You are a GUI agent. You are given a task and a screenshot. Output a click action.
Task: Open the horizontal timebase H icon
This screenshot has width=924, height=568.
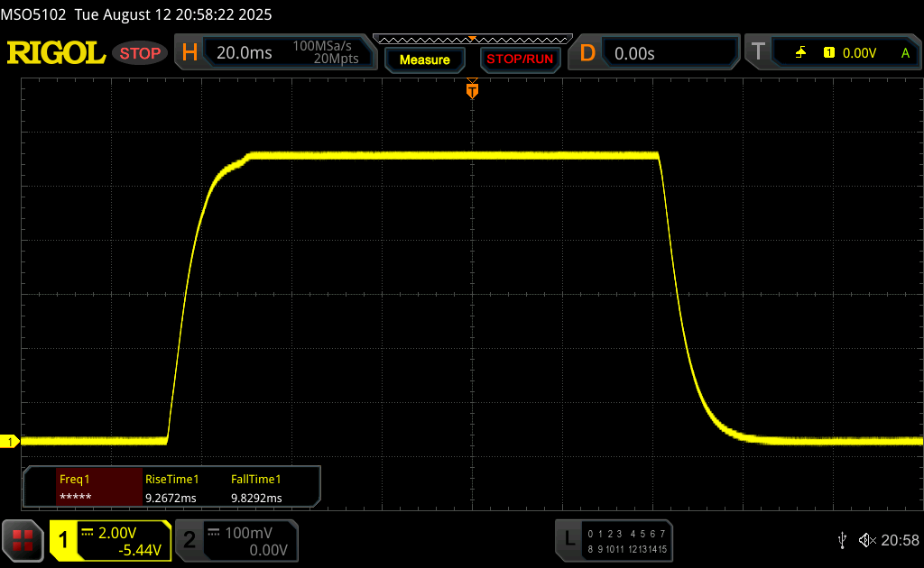click(x=189, y=53)
